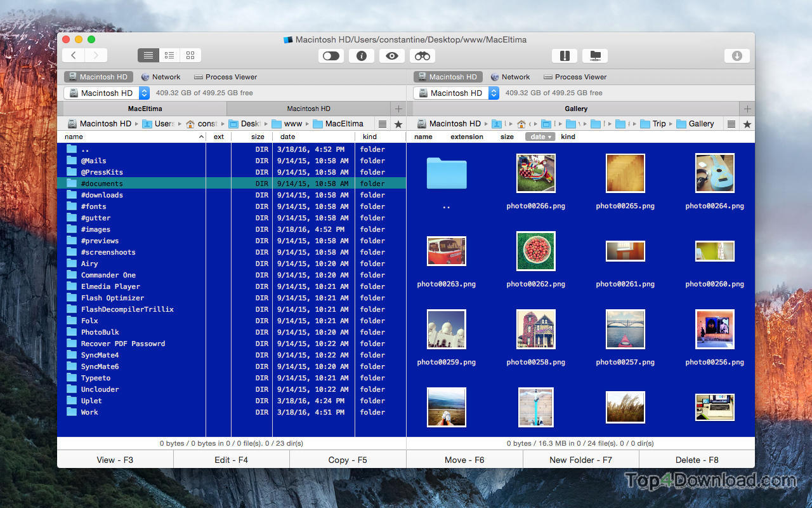
Task: Switch to brief two-column list view
Action: 169,55
